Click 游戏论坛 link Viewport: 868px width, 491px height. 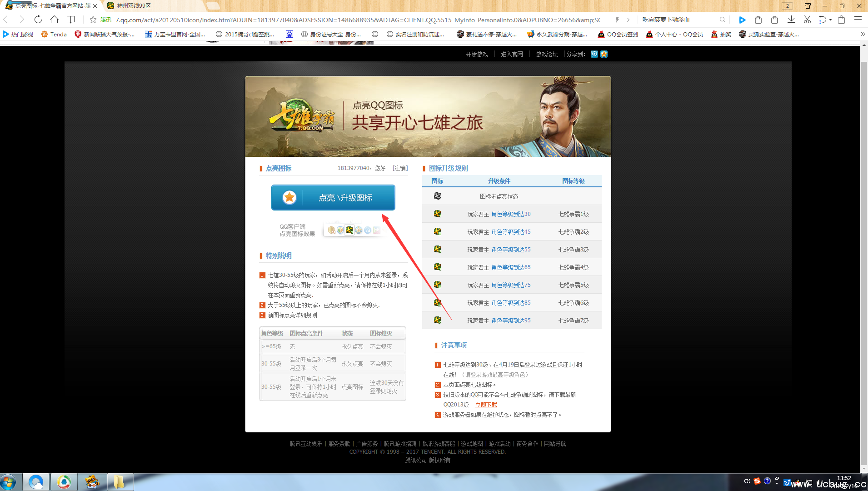pos(547,54)
